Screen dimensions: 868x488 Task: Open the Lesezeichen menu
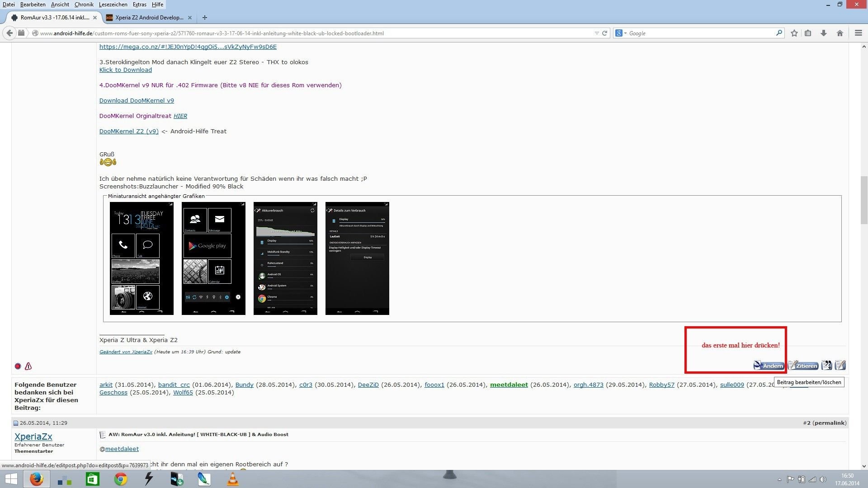coord(113,5)
